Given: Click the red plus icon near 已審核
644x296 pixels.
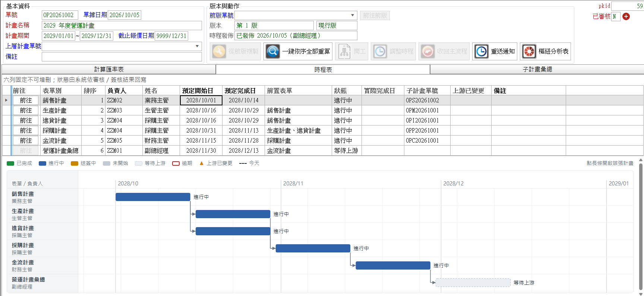Looking at the screenshot, I should click(626, 16).
